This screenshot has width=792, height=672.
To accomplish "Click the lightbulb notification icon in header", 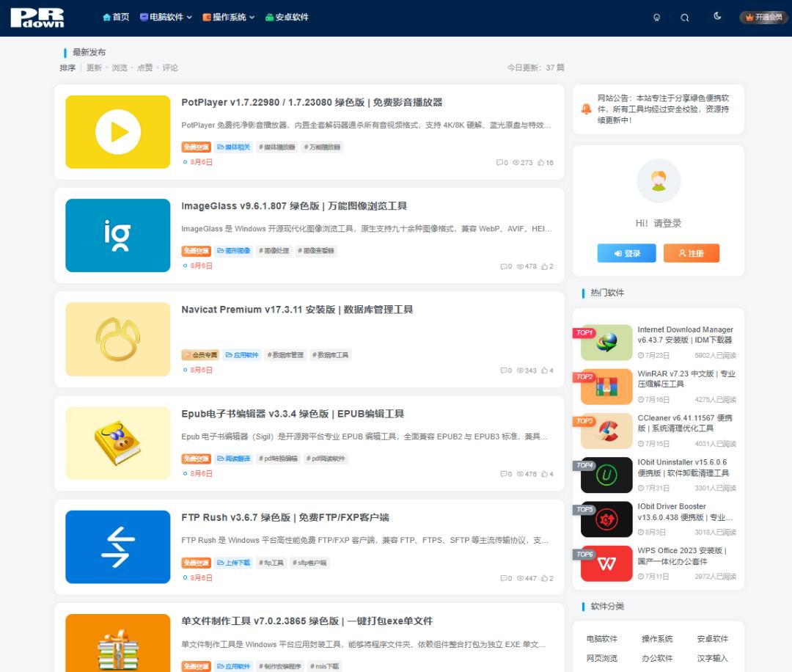I will pyautogui.click(x=656, y=18).
